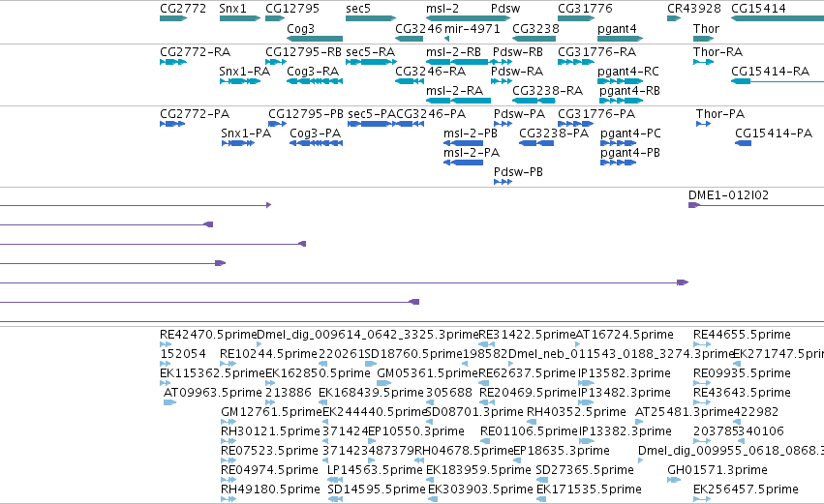
Task: Select the Pdsw-PB protein feature
Action: [503, 182]
